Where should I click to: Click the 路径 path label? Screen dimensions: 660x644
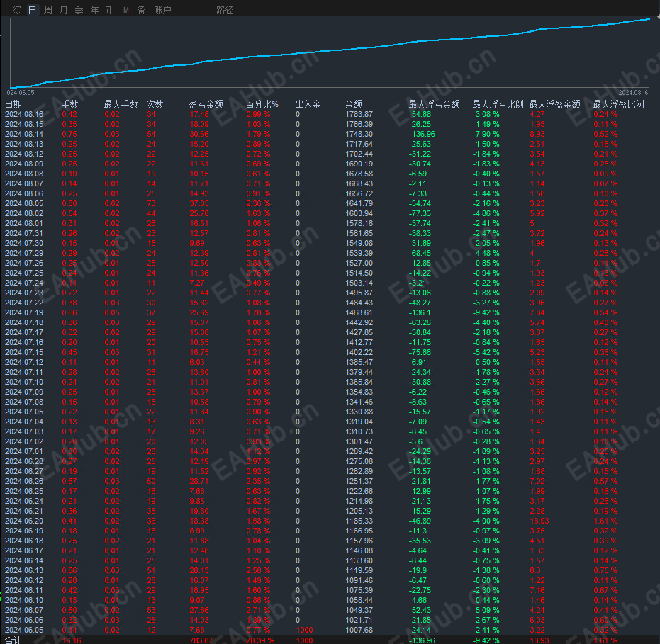pyautogui.click(x=225, y=10)
